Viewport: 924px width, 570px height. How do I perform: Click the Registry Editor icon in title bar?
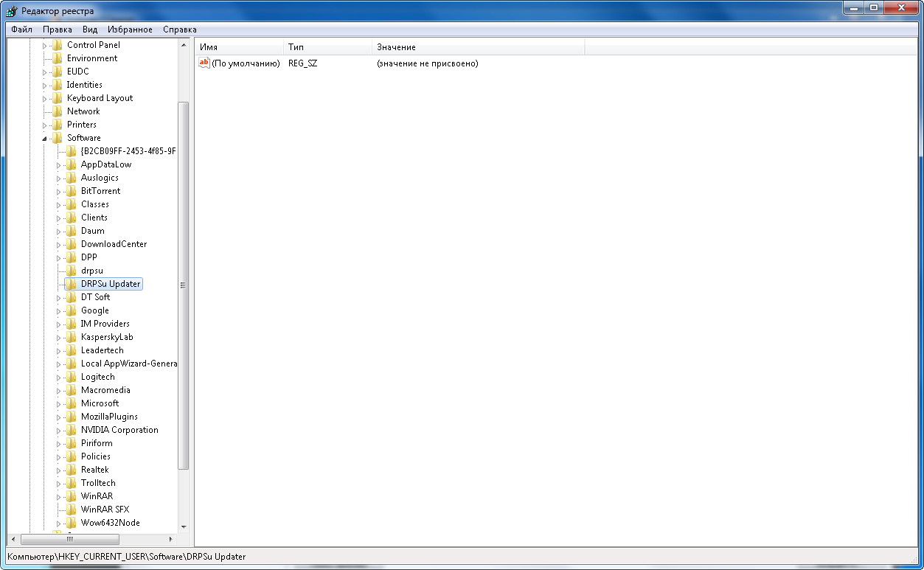(x=12, y=11)
